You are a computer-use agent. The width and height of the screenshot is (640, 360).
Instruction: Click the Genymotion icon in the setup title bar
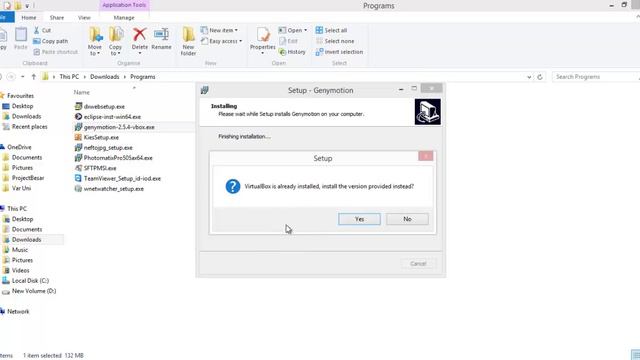pyautogui.click(x=204, y=90)
